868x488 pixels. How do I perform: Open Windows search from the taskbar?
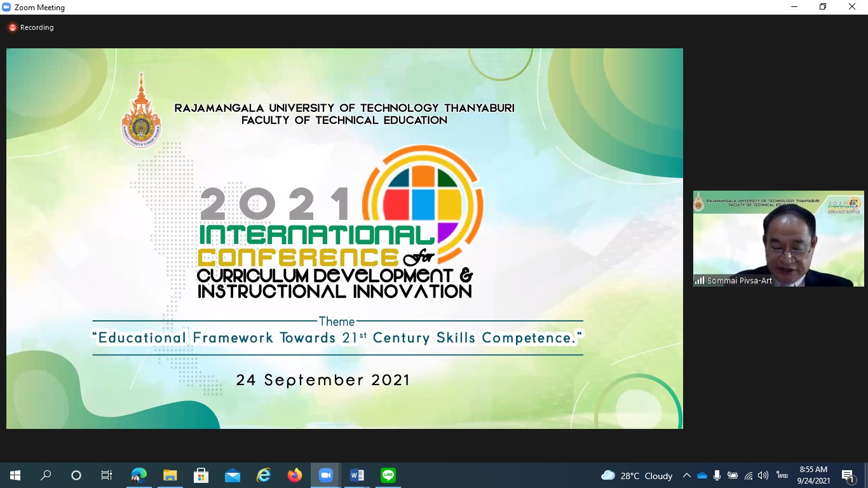point(46,475)
